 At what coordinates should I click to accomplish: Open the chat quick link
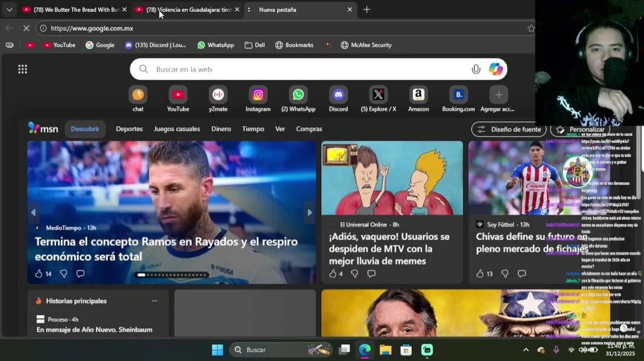click(138, 99)
